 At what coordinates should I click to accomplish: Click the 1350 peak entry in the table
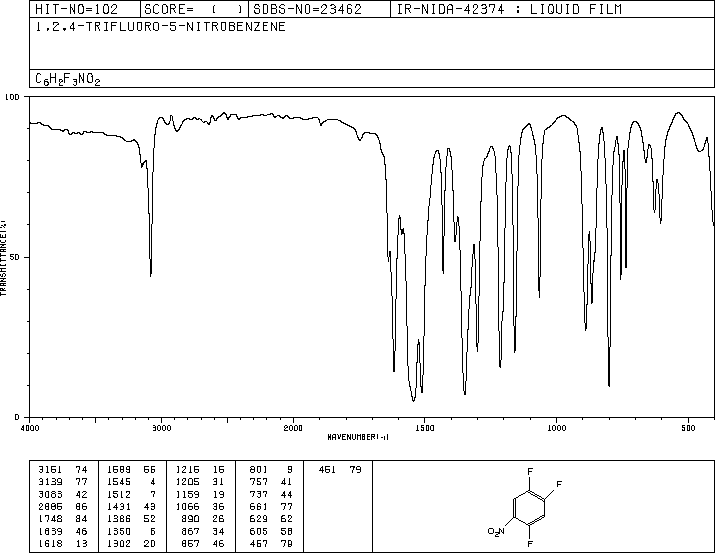(131, 531)
